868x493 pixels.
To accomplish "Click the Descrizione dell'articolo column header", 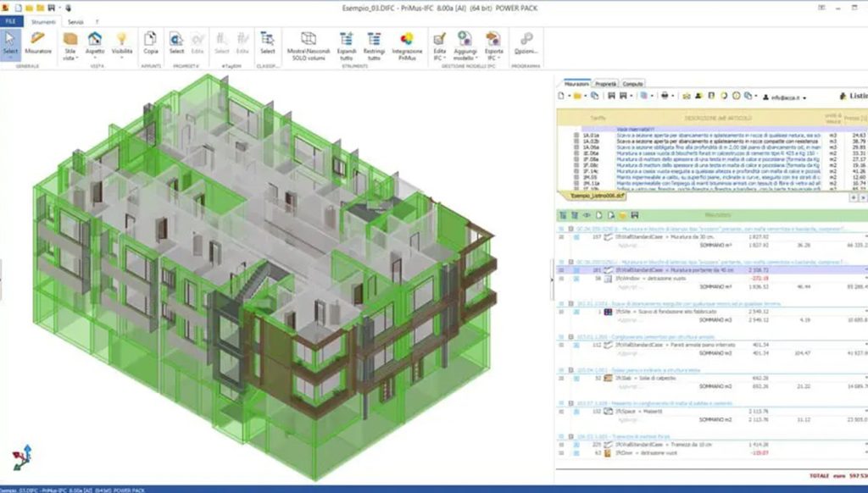I will (718, 118).
